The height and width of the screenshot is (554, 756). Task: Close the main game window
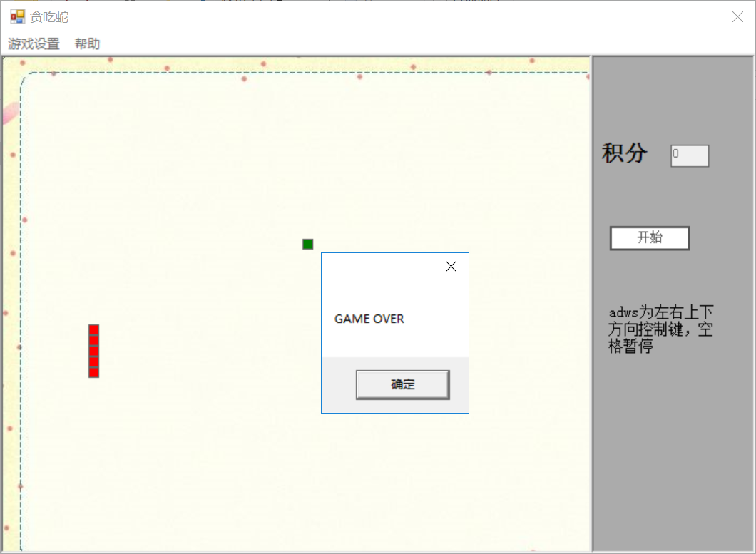pos(737,16)
